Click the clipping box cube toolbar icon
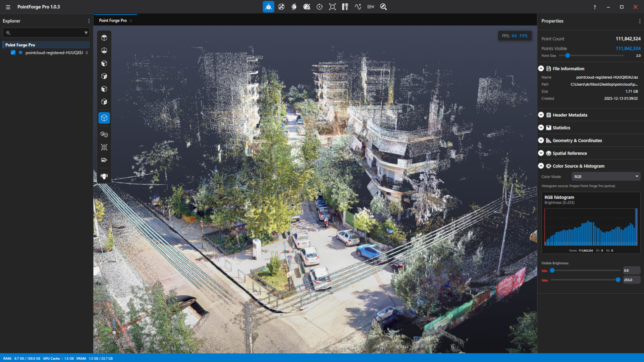This screenshot has height=362, width=644. point(294,7)
